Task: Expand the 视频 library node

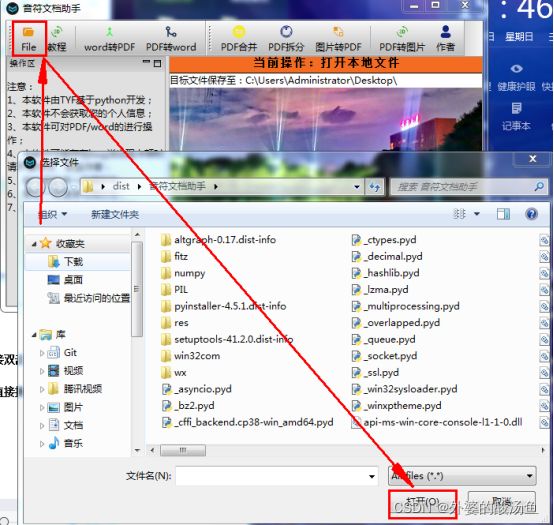Action: click(42, 371)
